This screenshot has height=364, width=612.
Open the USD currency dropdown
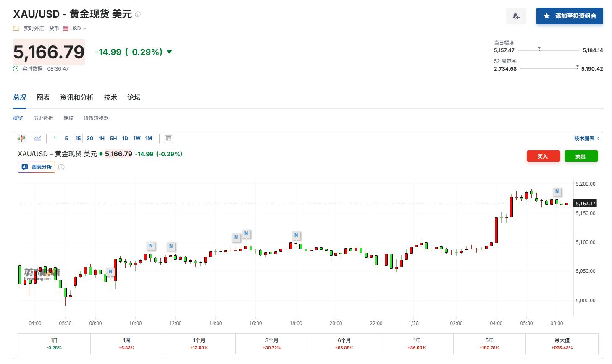tap(75, 29)
